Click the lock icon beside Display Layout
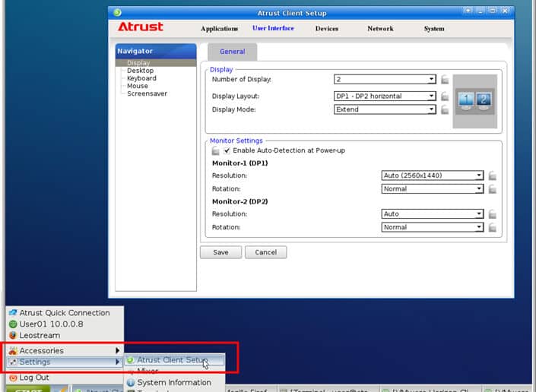The height and width of the screenshot is (392, 536). (445, 96)
